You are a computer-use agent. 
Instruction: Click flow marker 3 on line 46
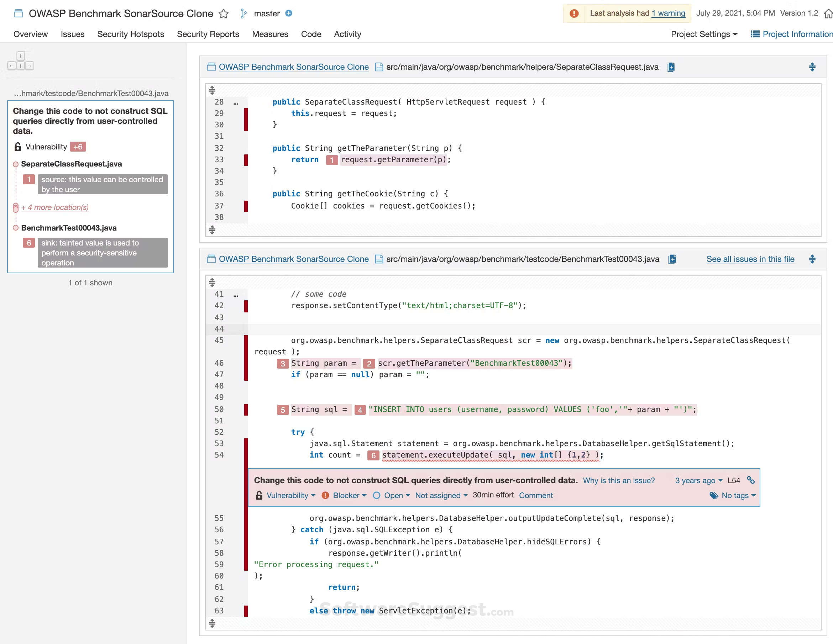[283, 363]
